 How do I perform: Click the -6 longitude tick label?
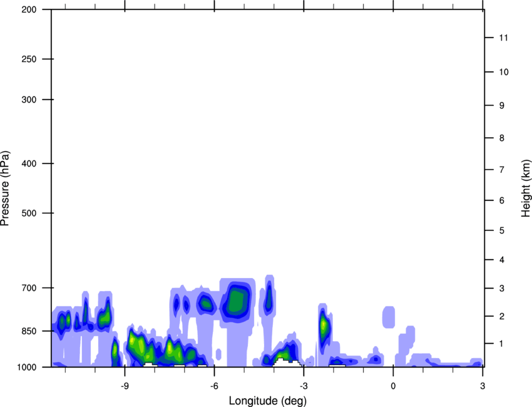tap(214, 386)
